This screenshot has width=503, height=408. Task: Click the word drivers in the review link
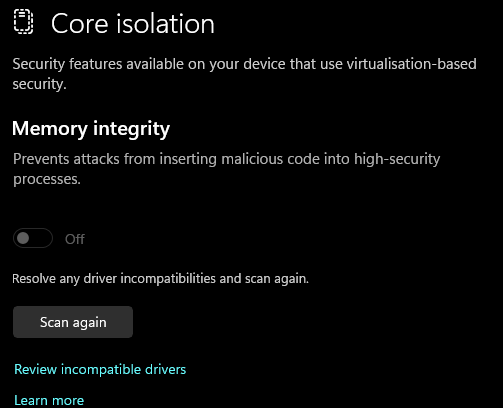(165, 369)
